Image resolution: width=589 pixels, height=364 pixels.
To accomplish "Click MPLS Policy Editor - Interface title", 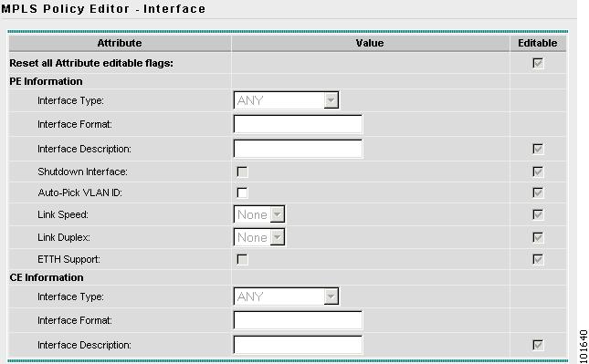I will [103, 8].
